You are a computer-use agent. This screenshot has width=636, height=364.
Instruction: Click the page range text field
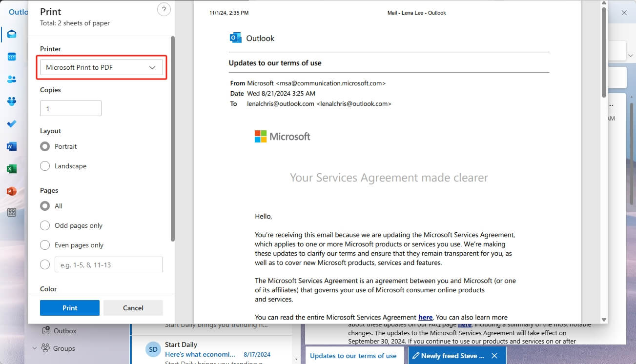coord(109,264)
